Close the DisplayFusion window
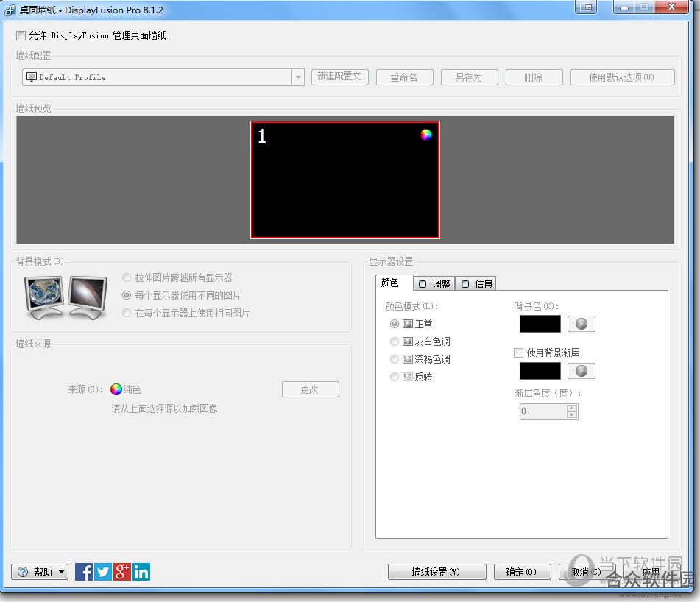 coord(671,7)
